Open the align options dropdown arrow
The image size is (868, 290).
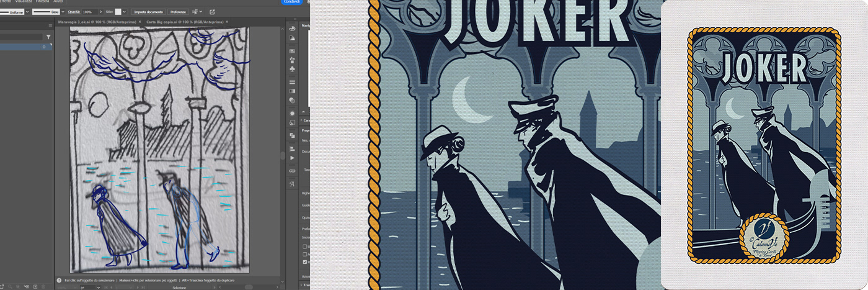click(x=202, y=12)
